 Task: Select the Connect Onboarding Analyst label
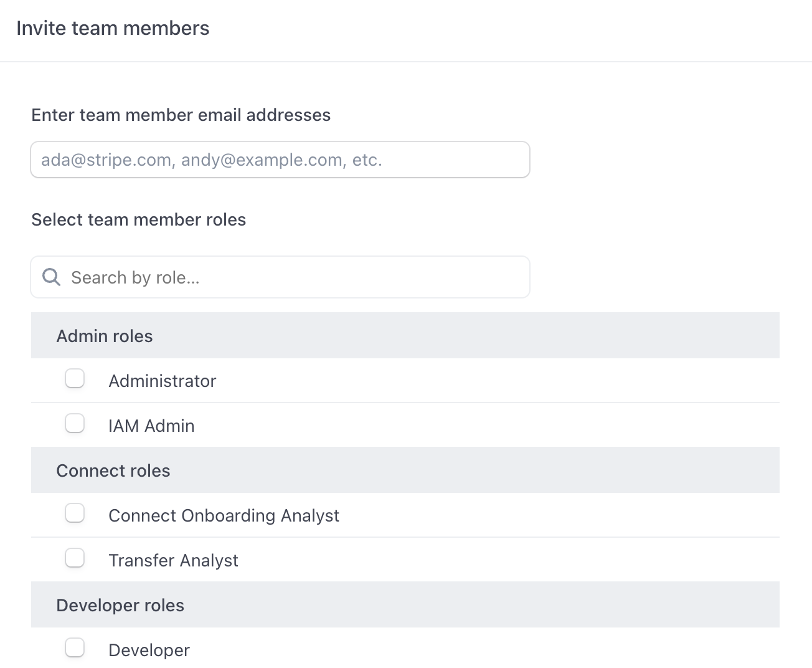click(224, 515)
